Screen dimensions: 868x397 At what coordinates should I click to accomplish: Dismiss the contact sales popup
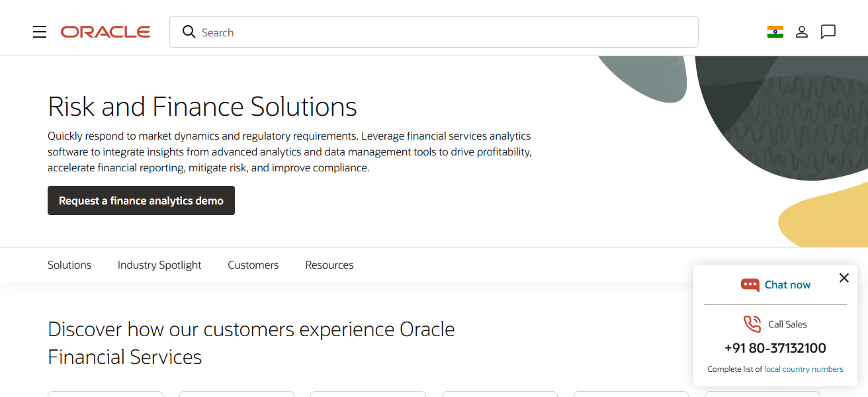coord(844,278)
